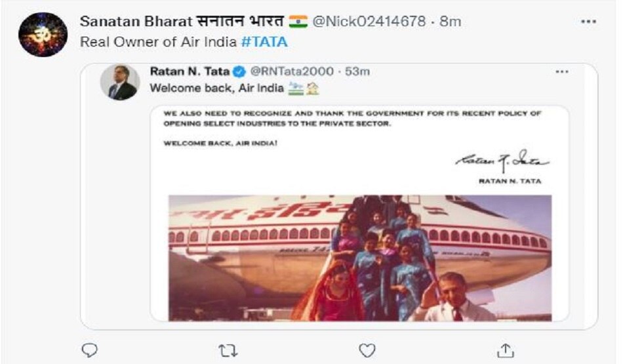Click the India flag emoji beside the name
Screen dimensions: 623x364
(x=297, y=22)
